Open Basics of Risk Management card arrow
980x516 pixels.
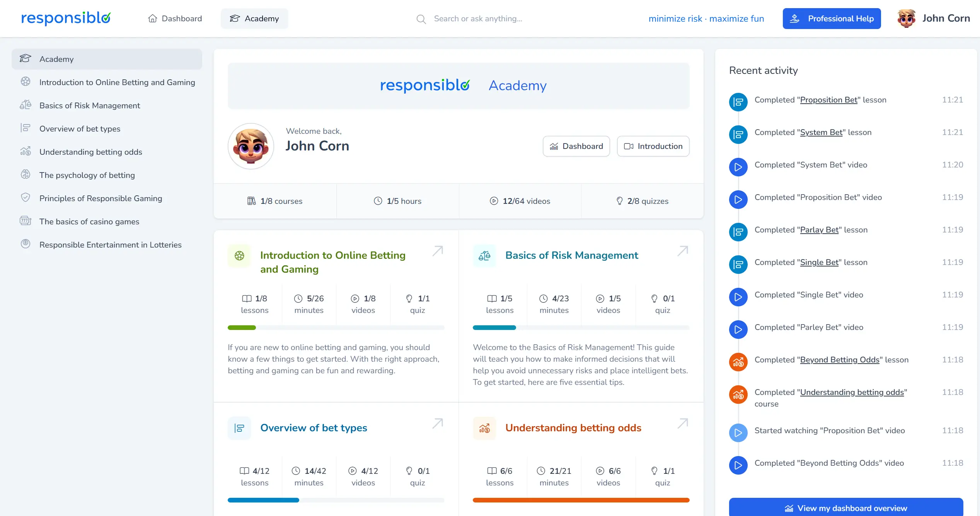(683, 251)
